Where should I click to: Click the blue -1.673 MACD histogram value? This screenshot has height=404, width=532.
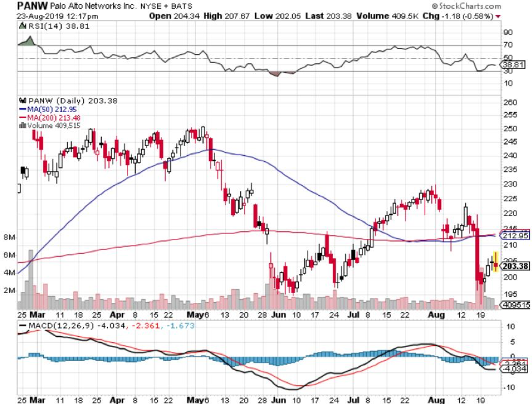pyautogui.click(x=180, y=326)
